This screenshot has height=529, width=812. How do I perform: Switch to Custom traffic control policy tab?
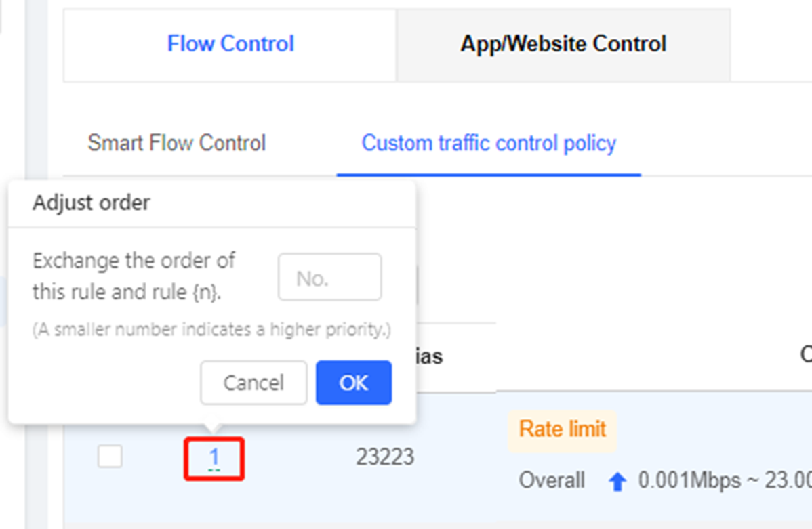pos(489,143)
